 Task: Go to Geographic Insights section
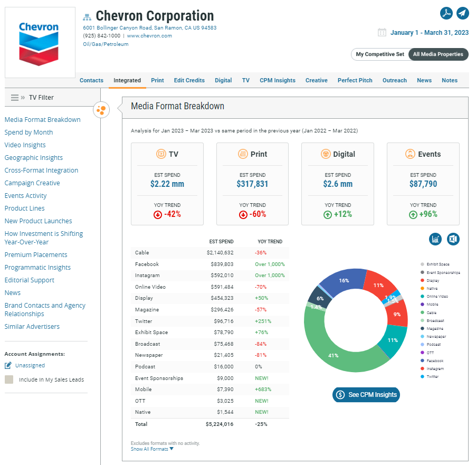point(33,158)
